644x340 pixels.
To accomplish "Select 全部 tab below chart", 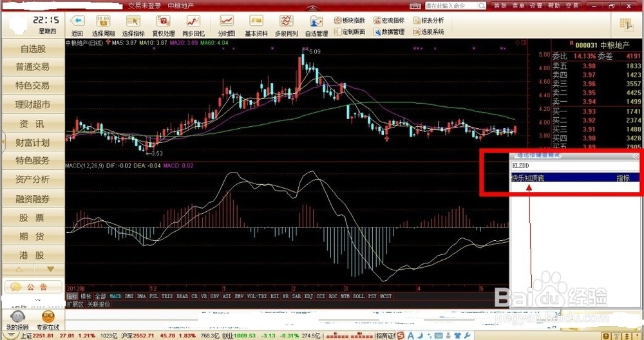I will pyautogui.click(x=100, y=296).
